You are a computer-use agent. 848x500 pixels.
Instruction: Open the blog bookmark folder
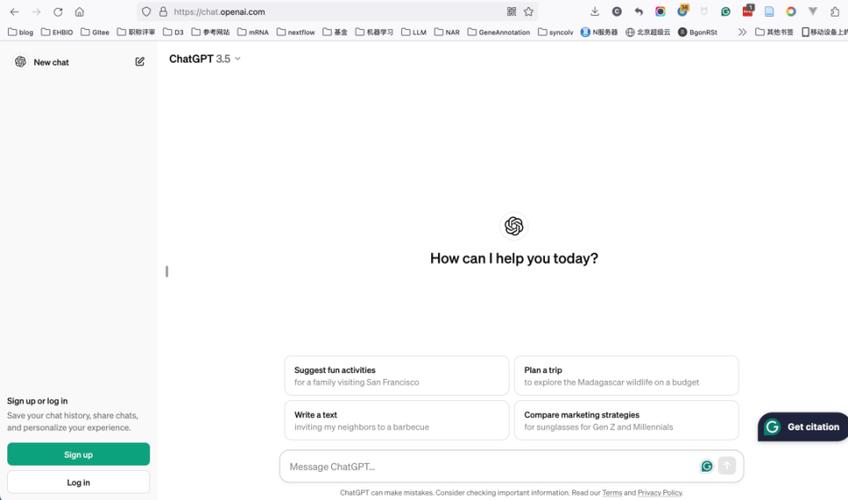click(21, 32)
